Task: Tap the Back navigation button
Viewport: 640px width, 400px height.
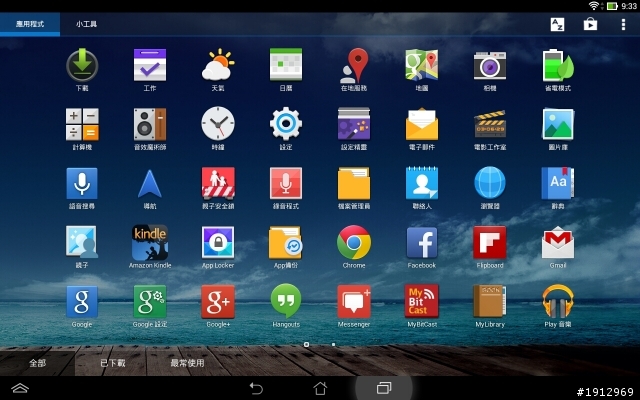Action: pyautogui.click(x=256, y=388)
